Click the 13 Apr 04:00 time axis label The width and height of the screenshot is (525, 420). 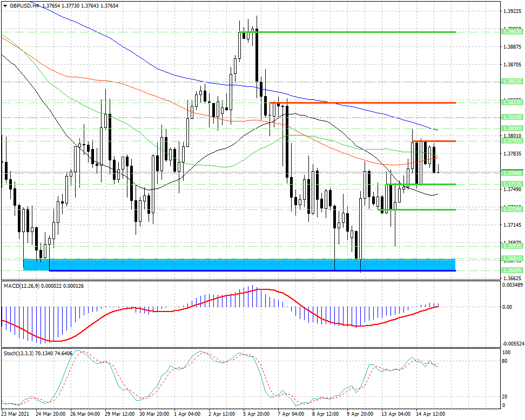(396, 414)
